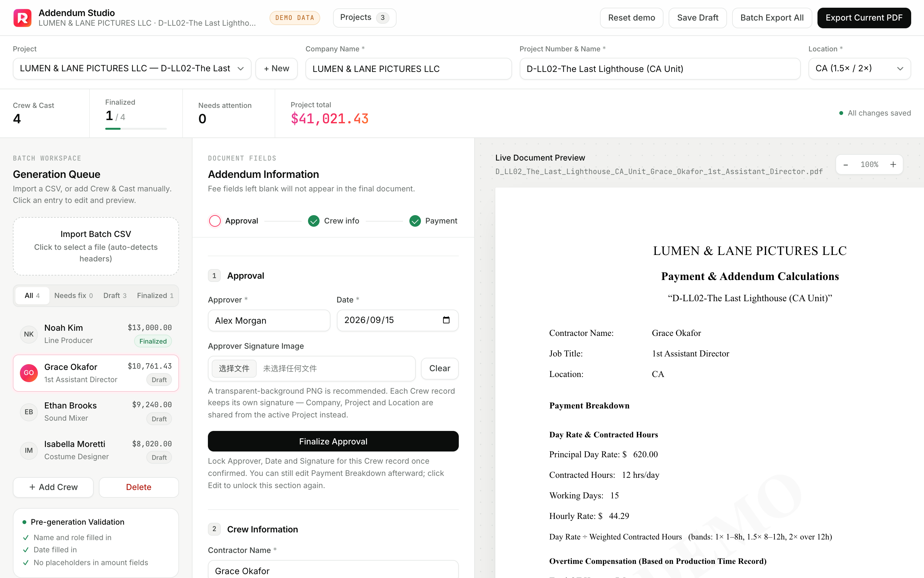Select Ethan Brooks Sound Mixer entry
924x578 pixels.
96,412
